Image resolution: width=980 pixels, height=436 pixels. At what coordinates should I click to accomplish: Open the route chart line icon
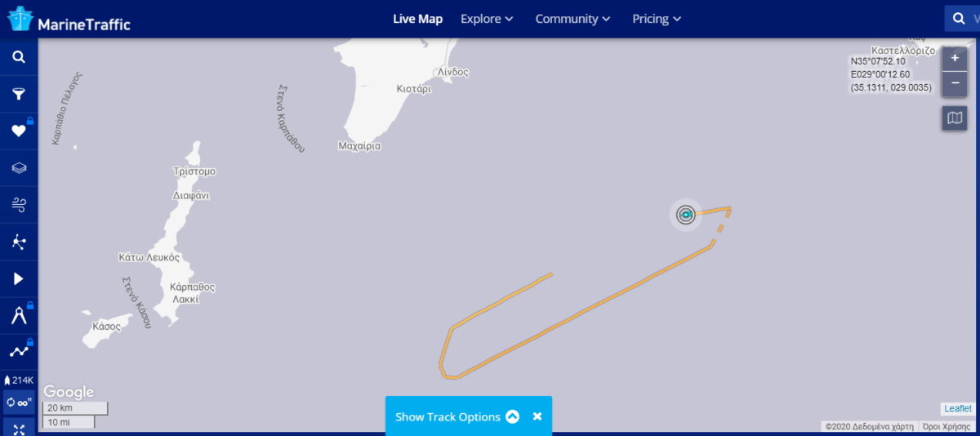click(x=19, y=352)
